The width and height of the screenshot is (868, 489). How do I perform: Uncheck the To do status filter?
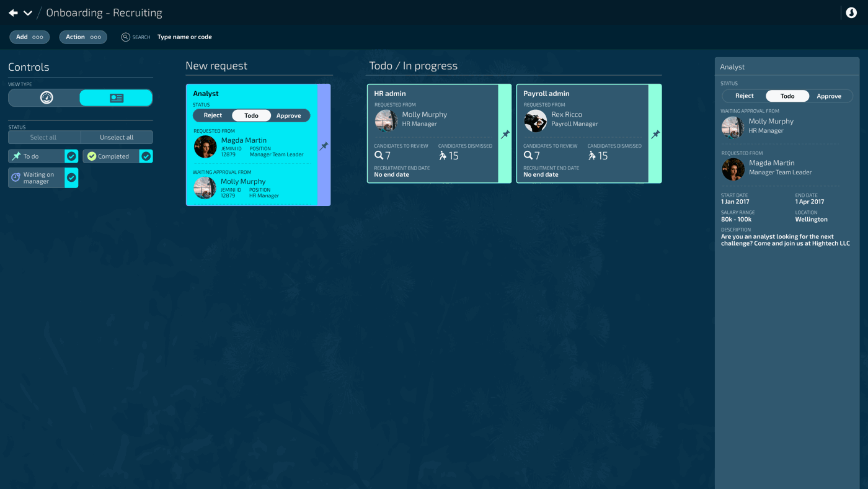pyautogui.click(x=71, y=156)
